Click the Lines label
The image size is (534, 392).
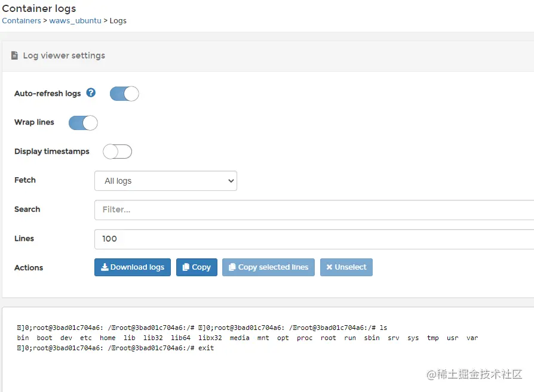click(24, 239)
